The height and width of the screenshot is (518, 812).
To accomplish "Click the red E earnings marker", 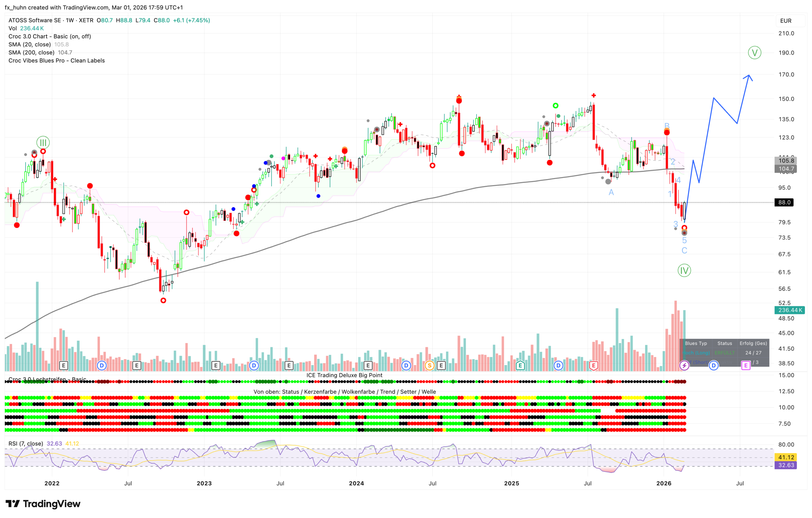I will click(593, 365).
